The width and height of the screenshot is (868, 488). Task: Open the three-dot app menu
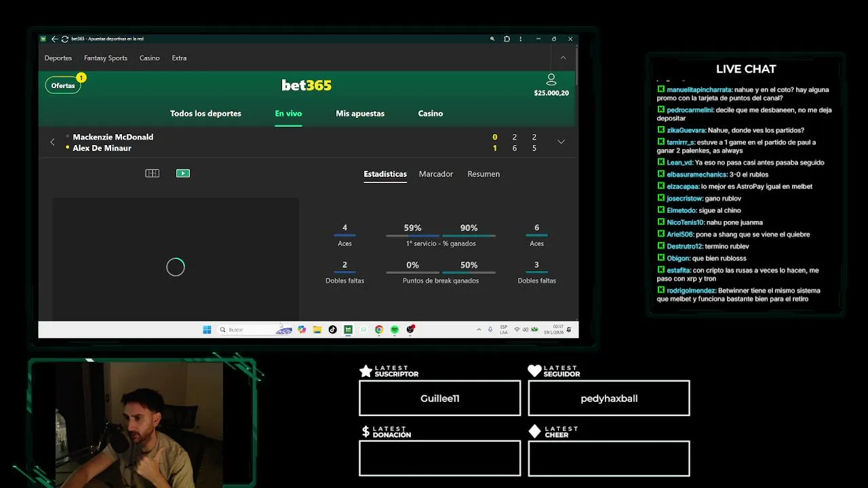point(522,39)
